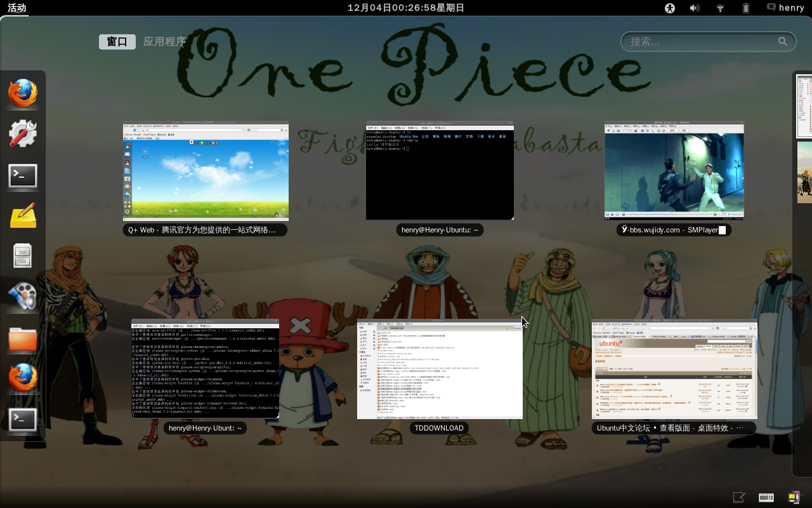Switch to the second workspace thumbnail at right edge
The image size is (812, 508).
[804, 173]
